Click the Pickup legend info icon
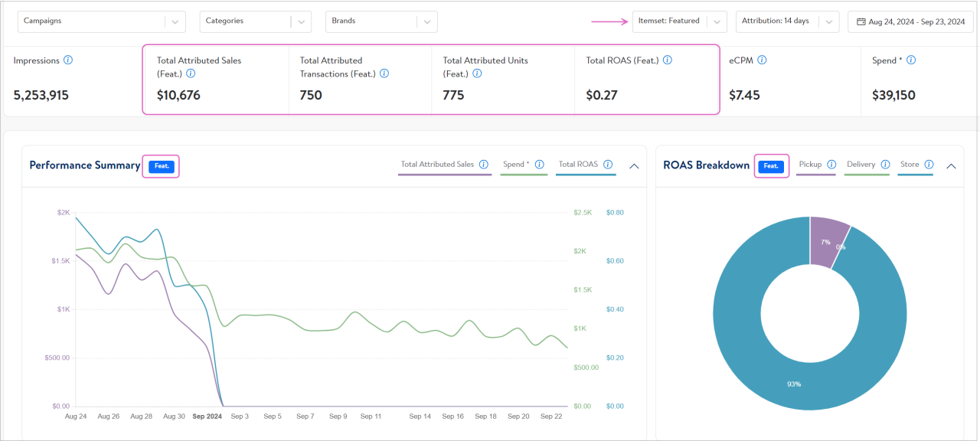This screenshot has width=980, height=441. (x=832, y=164)
